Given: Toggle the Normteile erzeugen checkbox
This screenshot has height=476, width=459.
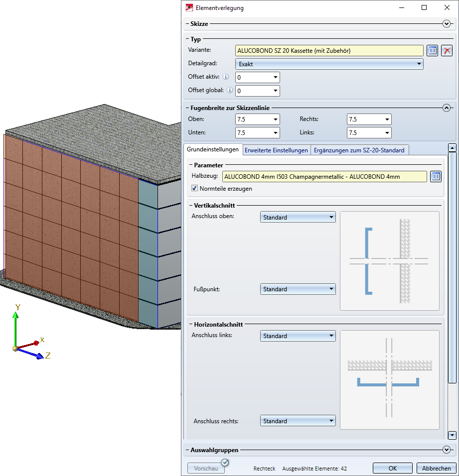Looking at the screenshot, I should [195, 189].
